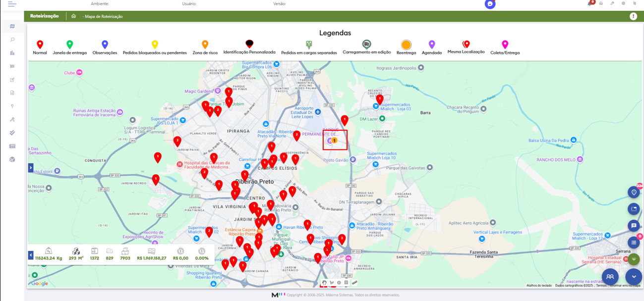Open the people group round button
Image resolution: width=644 pixels, height=301 pixels.
[x=610, y=277]
